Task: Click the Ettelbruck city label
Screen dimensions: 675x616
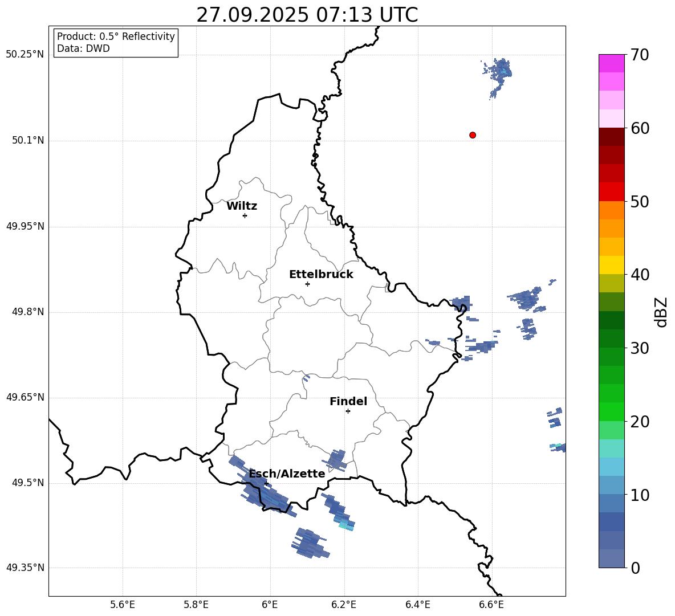Action: pos(321,275)
